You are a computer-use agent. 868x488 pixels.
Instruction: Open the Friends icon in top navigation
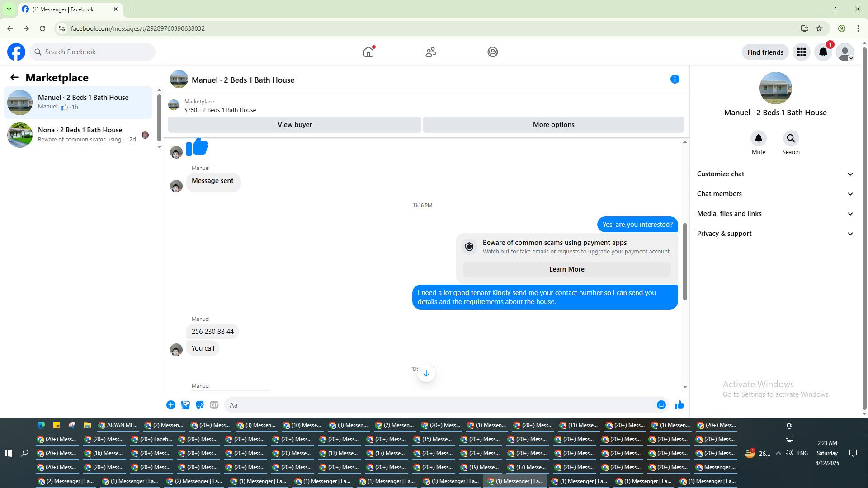pos(431,52)
